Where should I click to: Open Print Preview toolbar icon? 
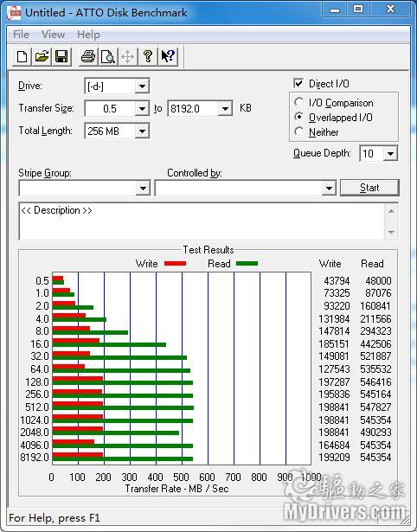click(x=107, y=56)
